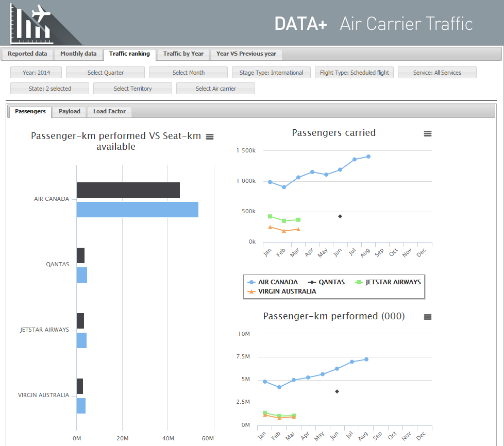The height and width of the screenshot is (446, 504).
Task: Click Virgin Australia's dark passenger-km bar
Action: 80,386
